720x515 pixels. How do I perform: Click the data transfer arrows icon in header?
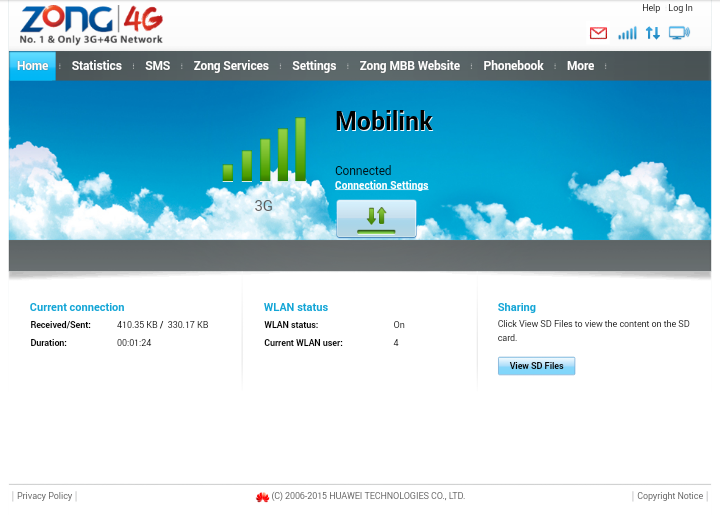coord(652,33)
